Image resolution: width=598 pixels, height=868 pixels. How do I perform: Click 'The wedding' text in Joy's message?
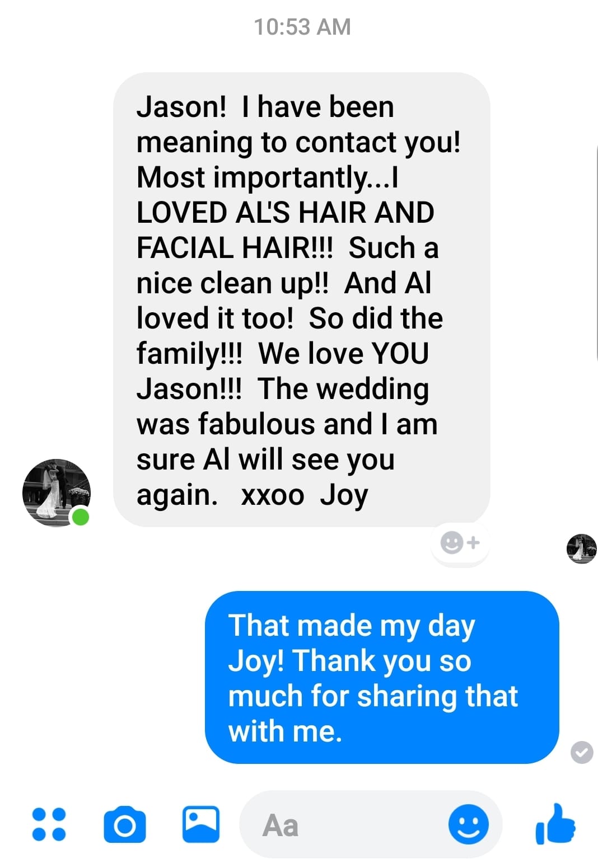tap(343, 389)
